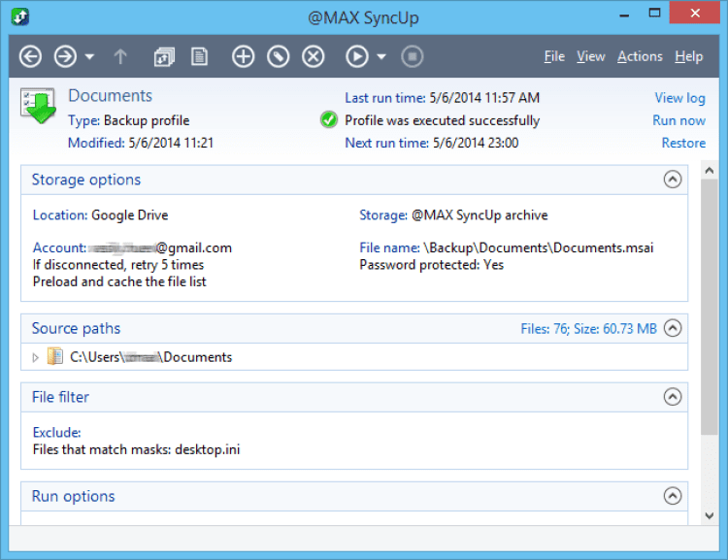Click the Run now link
The width and height of the screenshot is (728, 560).
[678, 120]
